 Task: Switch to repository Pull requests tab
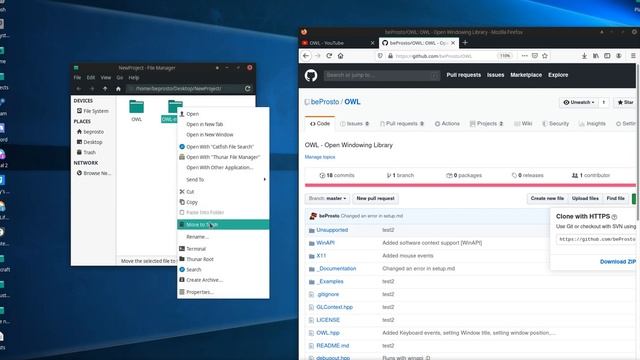point(402,124)
